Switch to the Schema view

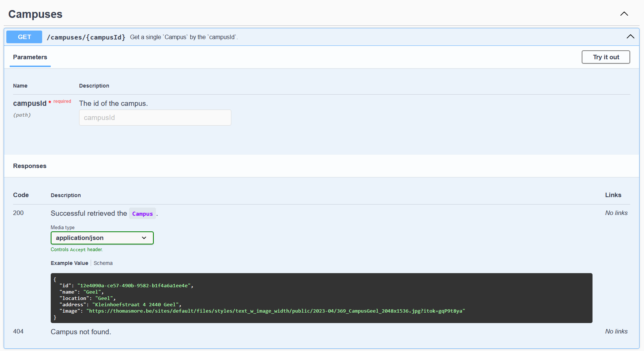coord(103,263)
